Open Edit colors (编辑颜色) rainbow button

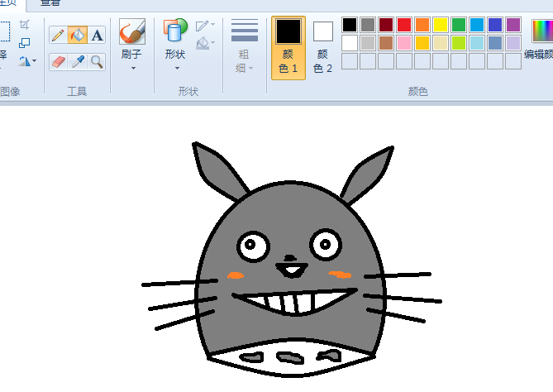(542, 39)
